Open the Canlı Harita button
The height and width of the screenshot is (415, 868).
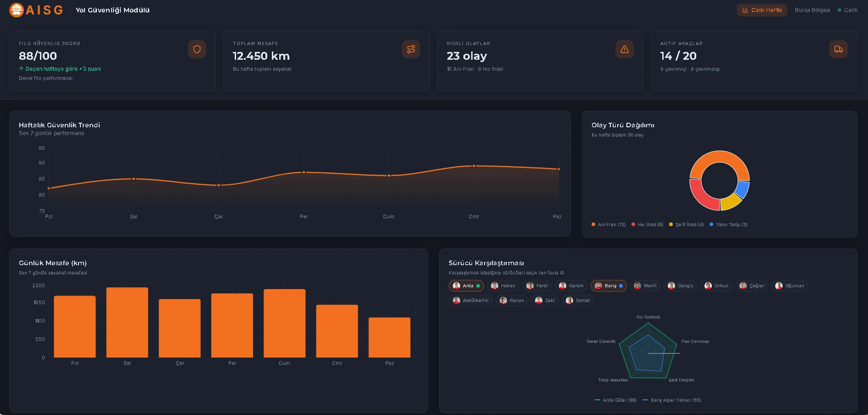click(761, 10)
